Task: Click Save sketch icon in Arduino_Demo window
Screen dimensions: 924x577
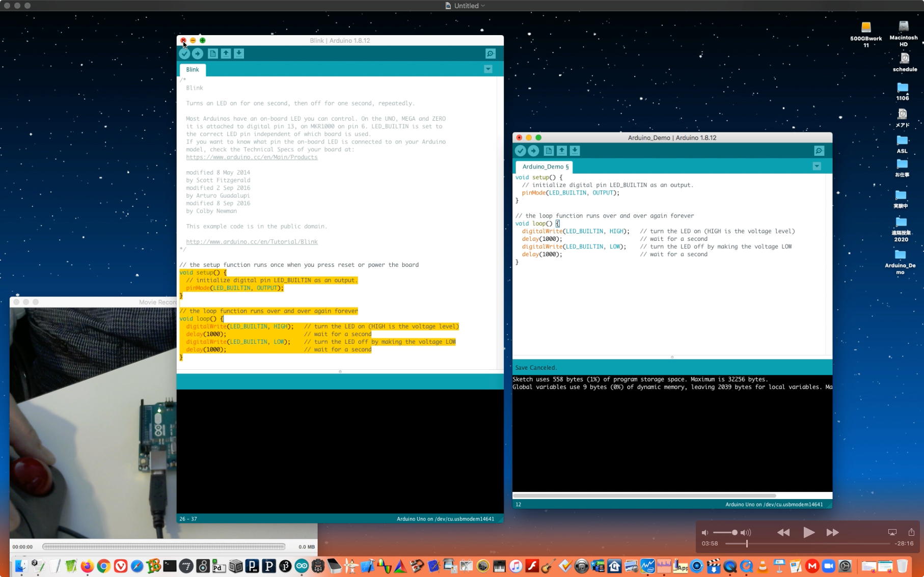Action: click(x=575, y=151)
